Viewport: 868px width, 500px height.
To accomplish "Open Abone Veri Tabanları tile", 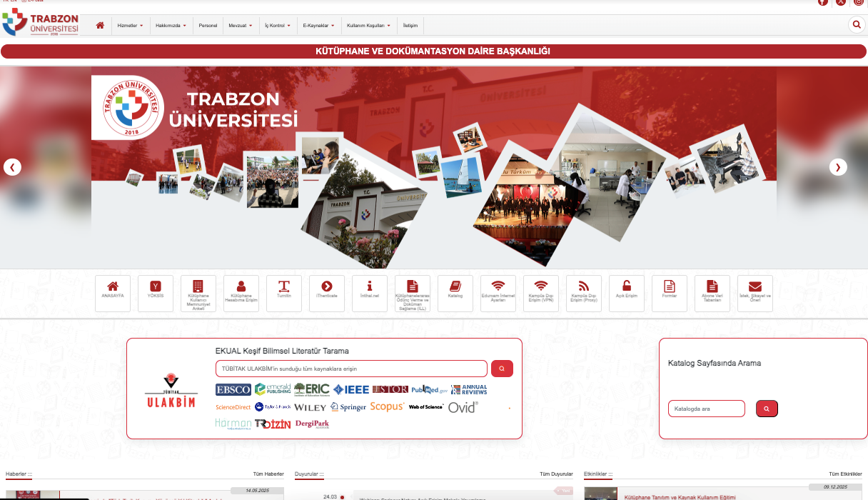I will 712,294.
